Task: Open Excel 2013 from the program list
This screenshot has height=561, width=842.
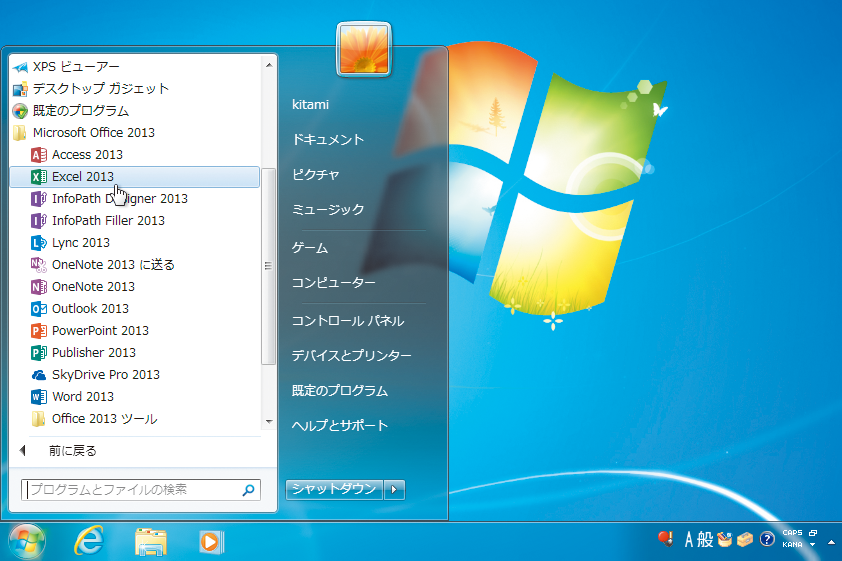Action: coord(134,177)
